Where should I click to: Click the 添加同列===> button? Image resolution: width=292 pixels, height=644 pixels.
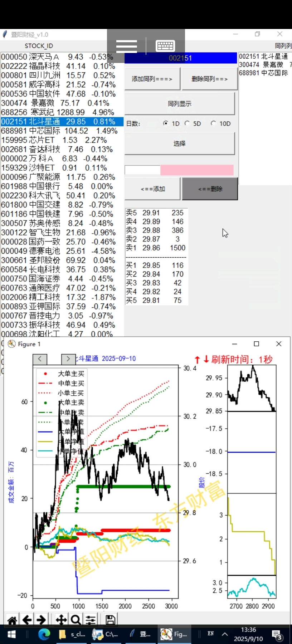[x=152, y=79]
